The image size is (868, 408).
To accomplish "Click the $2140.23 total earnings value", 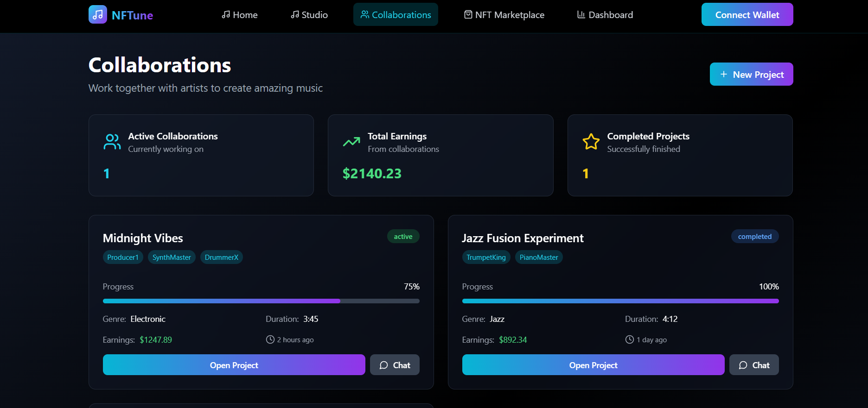I will click(372, 174).
